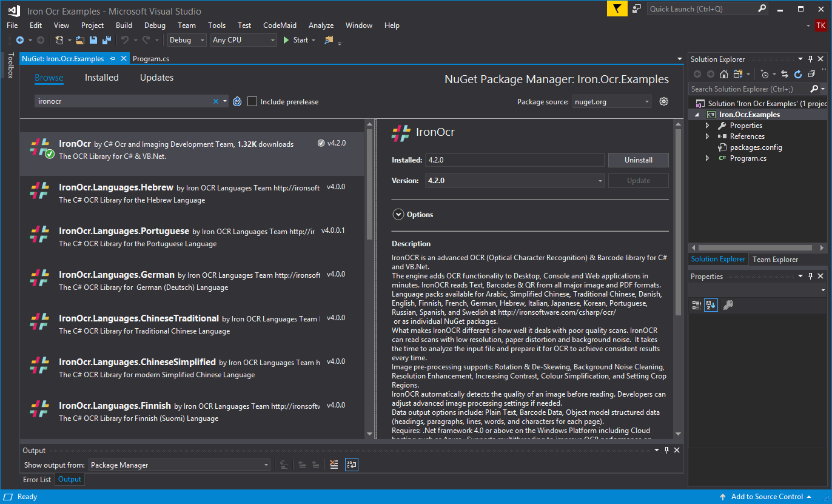Expand the Options section in IronOcr details
The width and height of the screenshot is (832, 504).
coord(398,214)
